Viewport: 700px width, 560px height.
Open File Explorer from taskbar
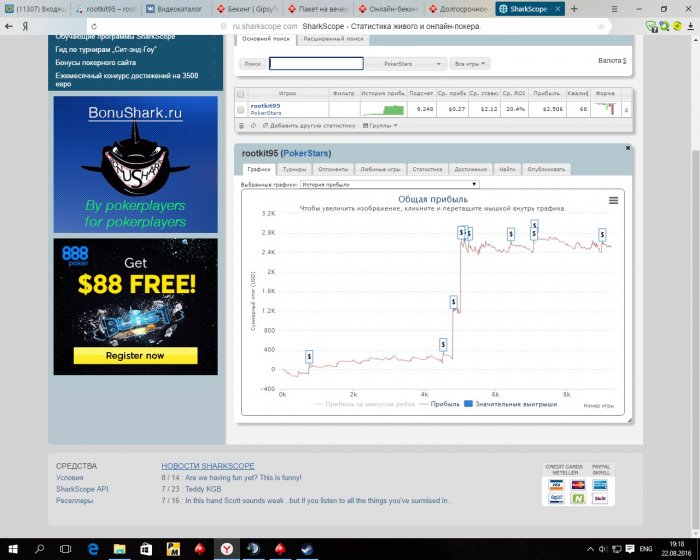pyautogui.click(x=120, y=549)
